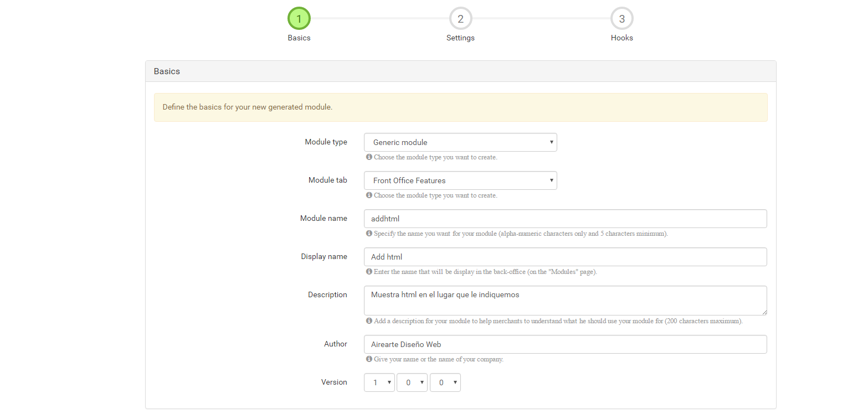Click the Description text area

(565, 301)
